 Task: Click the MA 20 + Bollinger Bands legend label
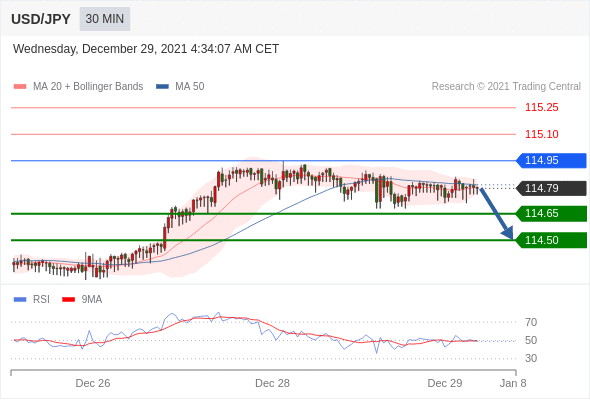[x=88, y=87]
